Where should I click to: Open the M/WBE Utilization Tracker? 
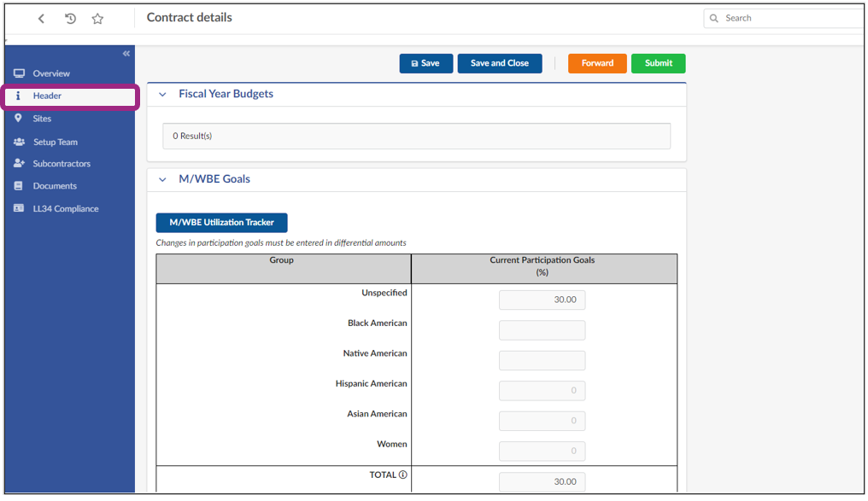[x=221, y=223]
